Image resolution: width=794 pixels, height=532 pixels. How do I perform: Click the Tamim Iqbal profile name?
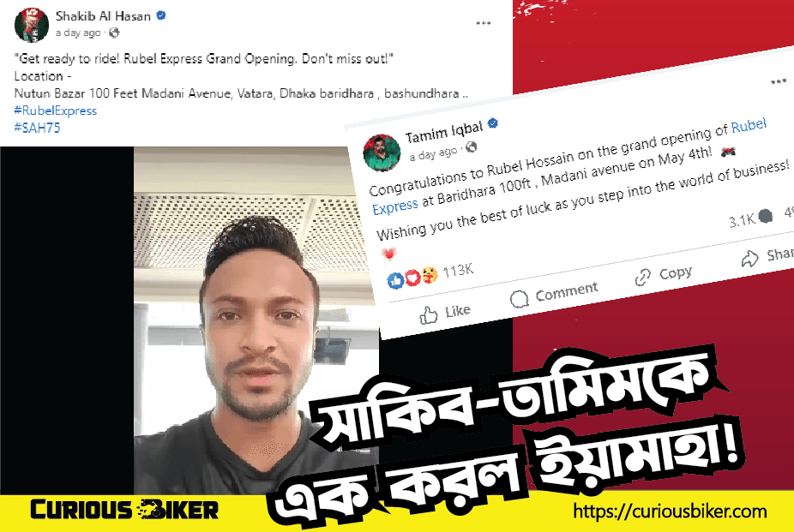coord(444,133)
